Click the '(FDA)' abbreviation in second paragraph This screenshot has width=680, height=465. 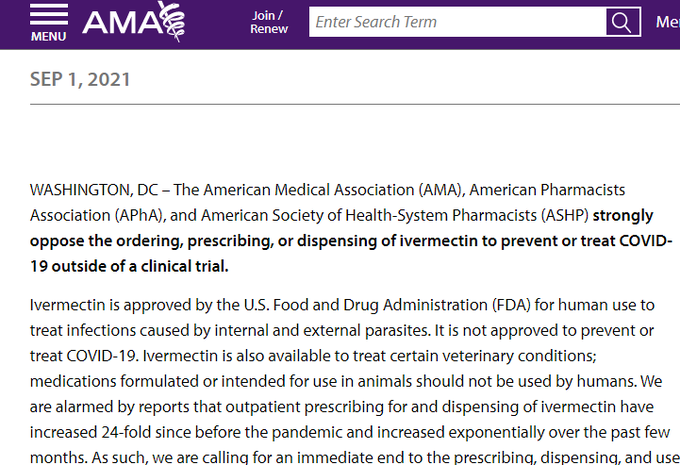[x=511, y=305]
